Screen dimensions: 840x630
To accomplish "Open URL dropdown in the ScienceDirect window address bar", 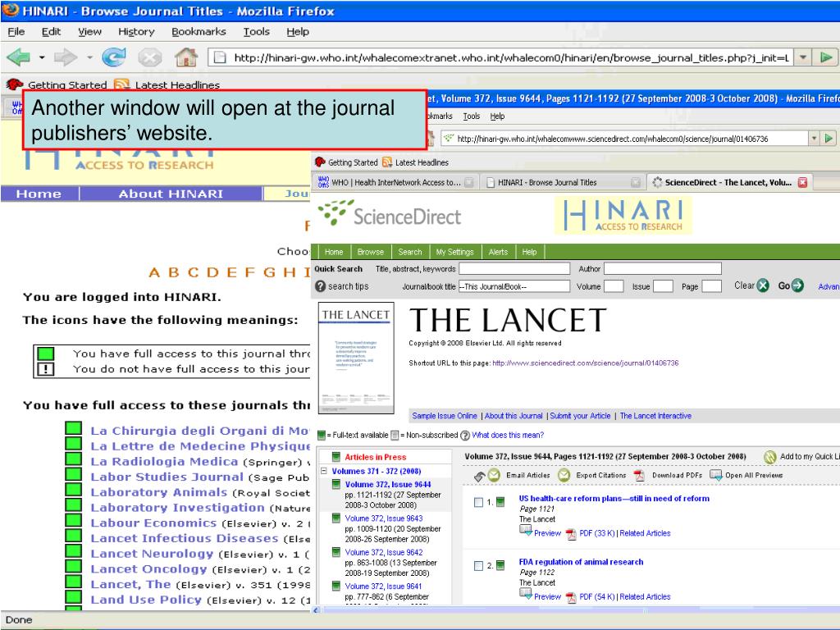I will [814, 138].
